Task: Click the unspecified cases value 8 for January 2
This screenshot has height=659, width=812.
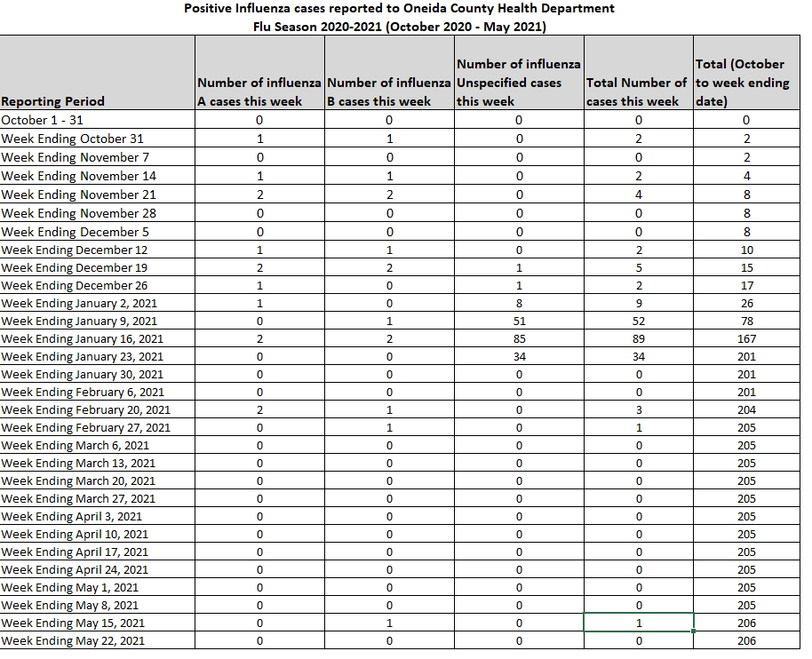Action: 519,303
